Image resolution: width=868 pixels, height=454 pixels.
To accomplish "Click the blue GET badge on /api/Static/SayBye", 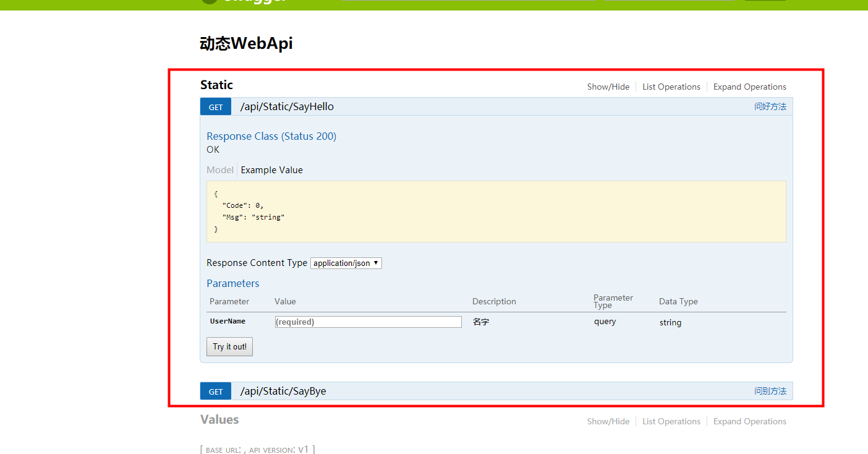I will pyautogui.click(x=215, y=391).
